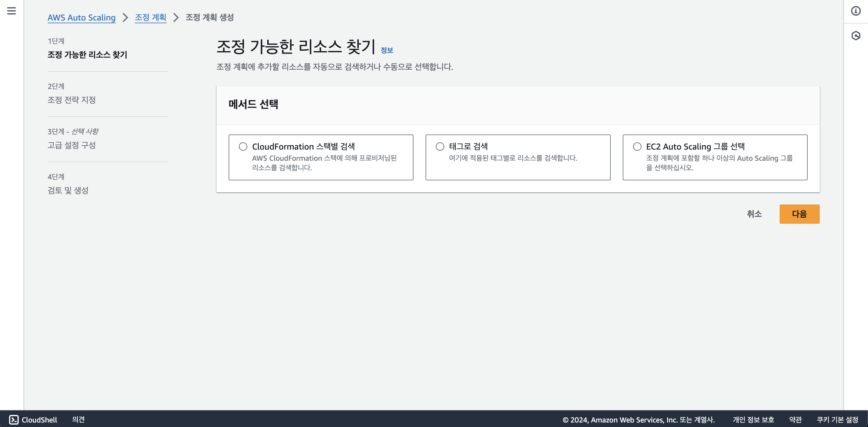Navigate to 조정 계획 breadcrumb link
Image resolution: width=868 pixels, height=427 pixels.
click(x=150, y=17)
